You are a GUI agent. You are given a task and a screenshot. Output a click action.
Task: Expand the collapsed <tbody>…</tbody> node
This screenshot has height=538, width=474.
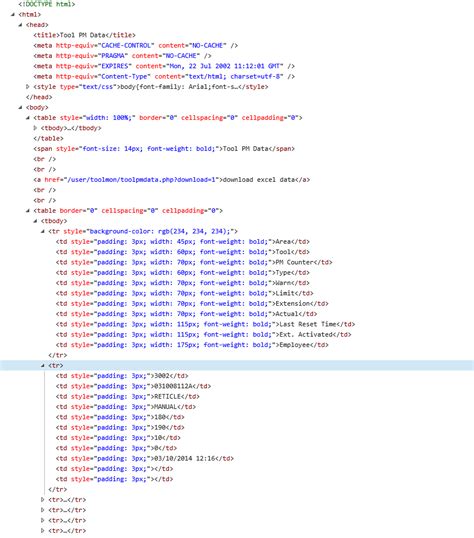[x=35, y=128]
